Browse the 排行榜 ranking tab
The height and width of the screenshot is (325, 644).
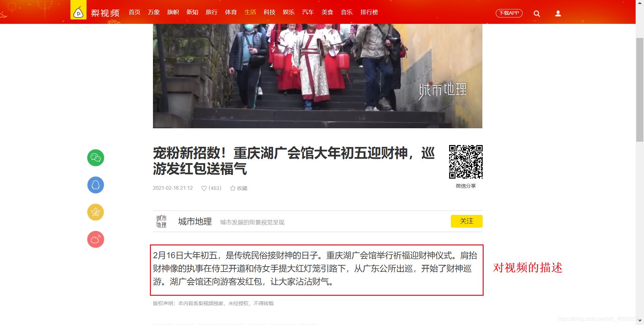(x=369, y=12)
